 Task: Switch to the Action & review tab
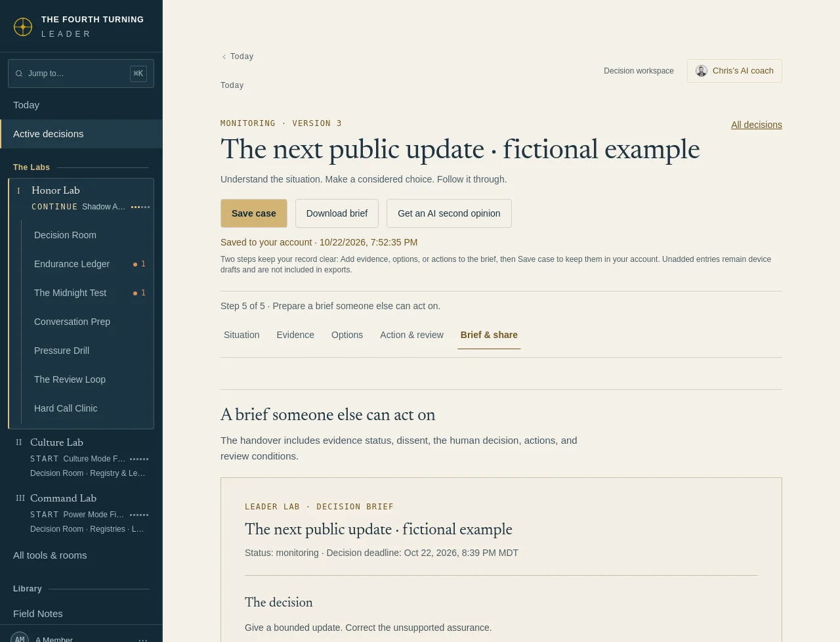click(411, 335)
